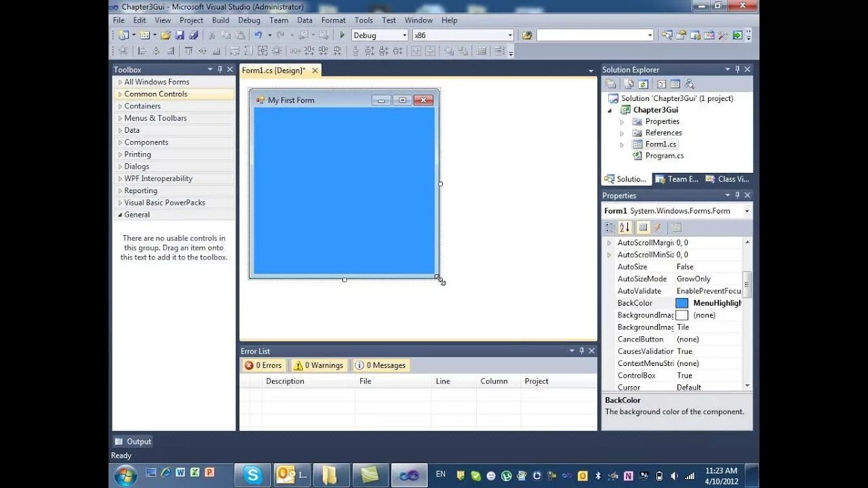The height and width of the screenshot is (488, 868).
Task: Toggle auto-hide pin on Solution Explorer
Action: click(737, 69)
